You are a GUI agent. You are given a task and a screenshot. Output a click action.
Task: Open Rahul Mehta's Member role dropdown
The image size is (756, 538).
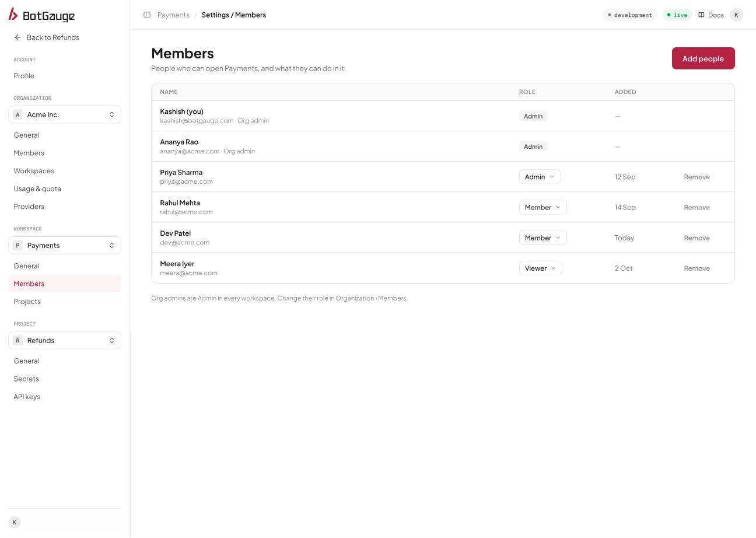pos(542,207)
